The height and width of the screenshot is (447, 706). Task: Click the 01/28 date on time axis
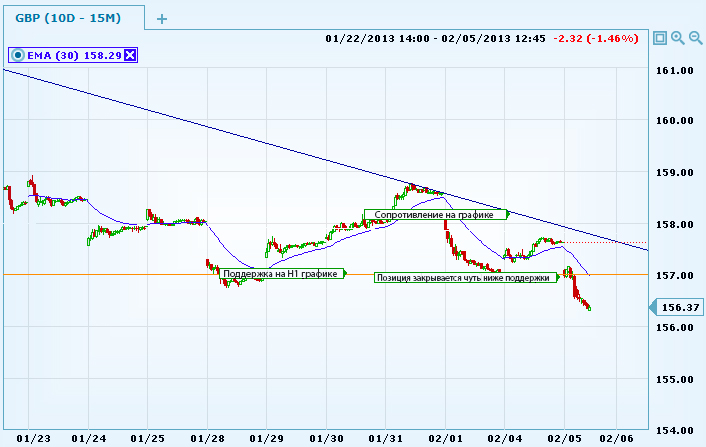pyautogui.click(x=208, y=437)
